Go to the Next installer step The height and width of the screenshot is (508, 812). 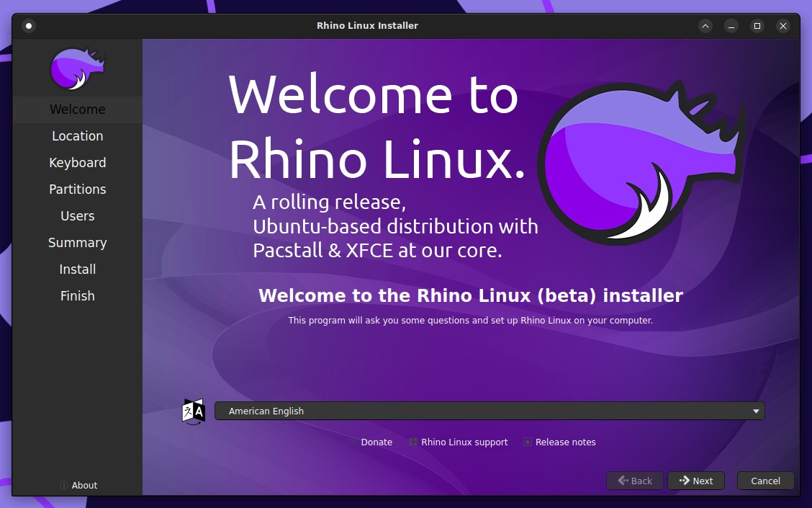696,481
